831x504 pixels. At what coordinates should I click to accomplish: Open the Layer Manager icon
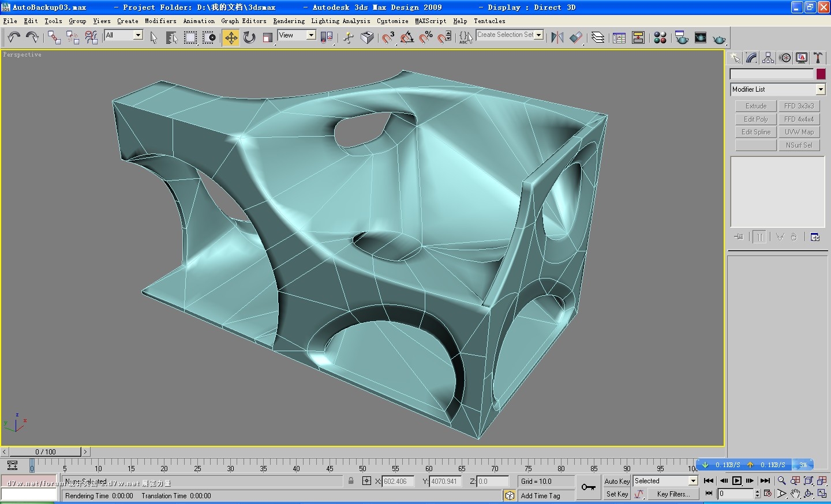[598, 37]
